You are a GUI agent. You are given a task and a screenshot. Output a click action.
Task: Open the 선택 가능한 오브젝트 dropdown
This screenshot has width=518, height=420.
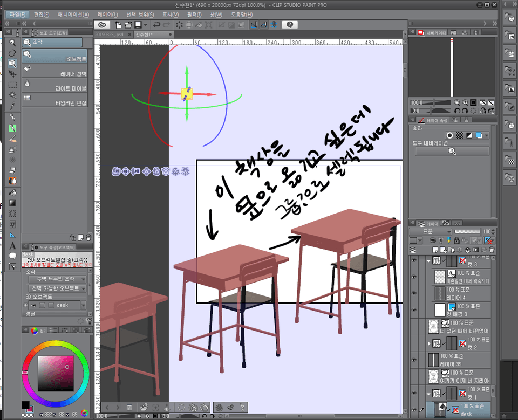pos(56,288)
